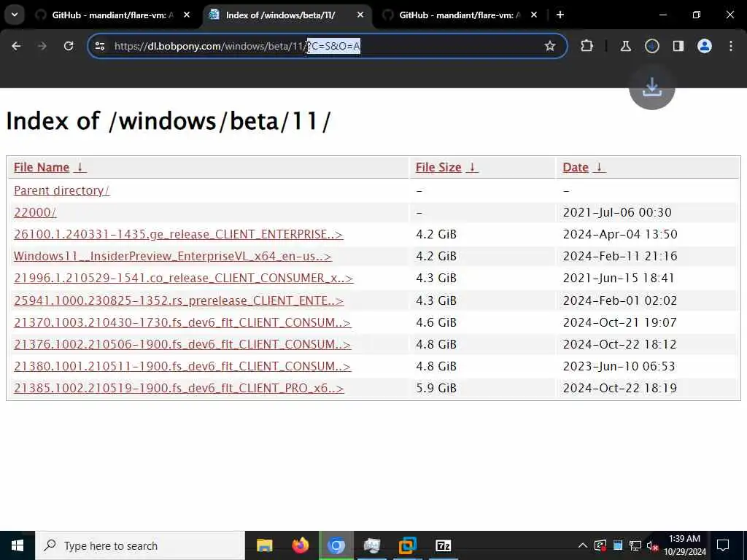Open File Explorer from the taskbar
This screenshot has width=747, height=560.
pyautogui.click(x=264, y=545)
